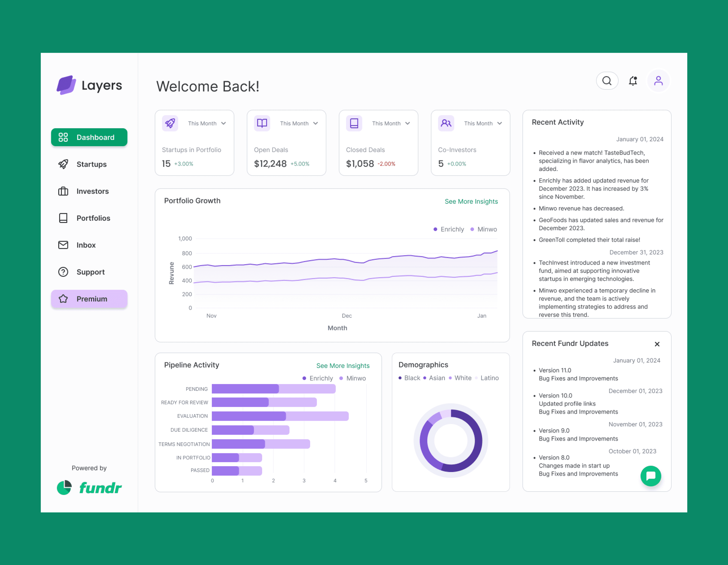
Task: Click the Layers logo icon
Action: pos(66,85)
